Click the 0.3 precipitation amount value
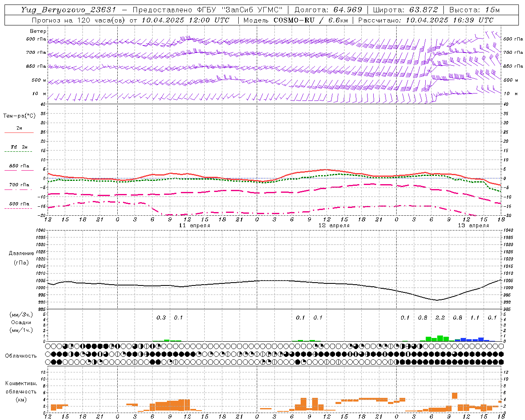Viewport: 525px width, 420px height. coord(161,318)
